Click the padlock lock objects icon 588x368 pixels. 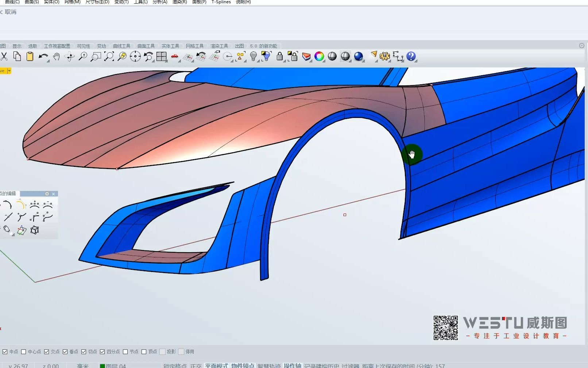279,57
